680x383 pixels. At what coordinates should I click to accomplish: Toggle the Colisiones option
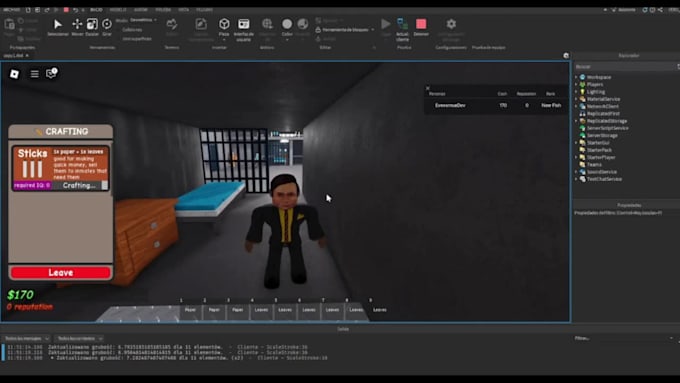[132, 30]
